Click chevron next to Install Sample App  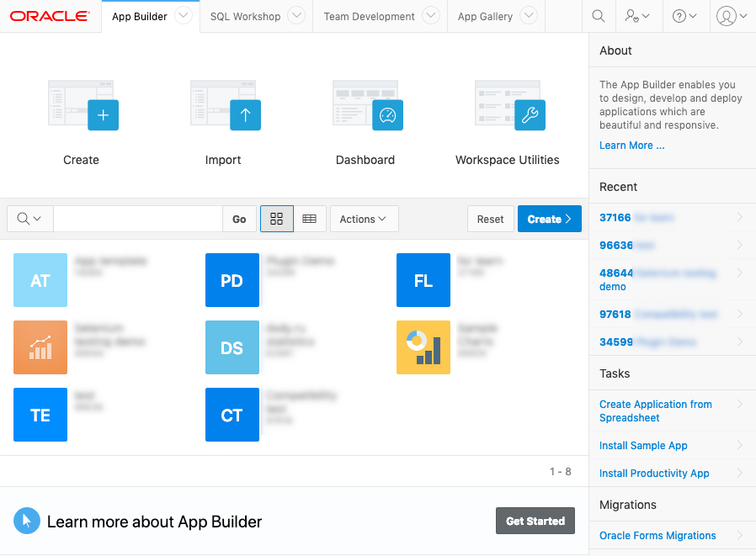[x=740, y=445]
